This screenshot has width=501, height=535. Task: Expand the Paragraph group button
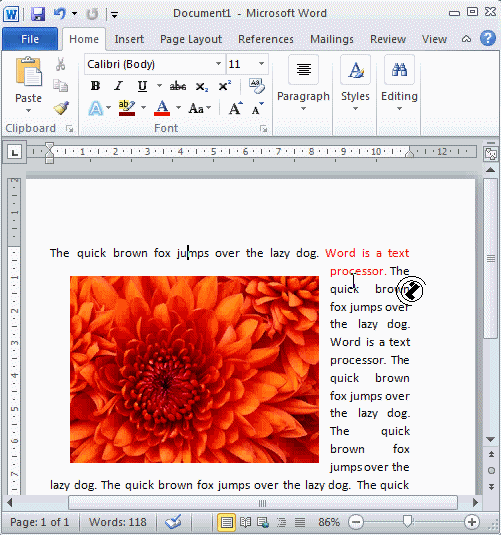click(x=303, y=84)
